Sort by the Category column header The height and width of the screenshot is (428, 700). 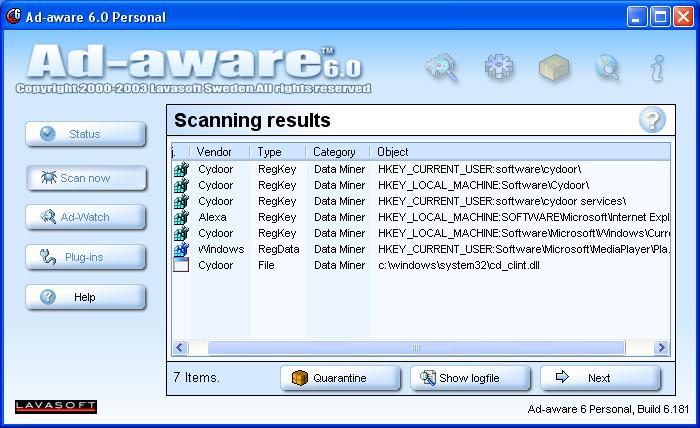pyautogui.click(x=338, y=152)
